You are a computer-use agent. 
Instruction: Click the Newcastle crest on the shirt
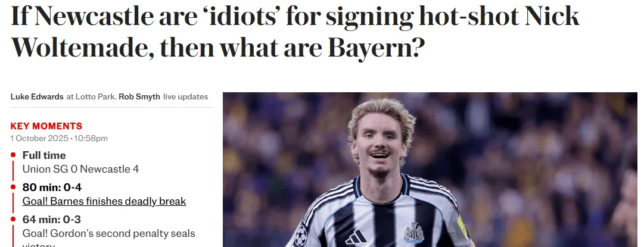click(x=413, y=233)
